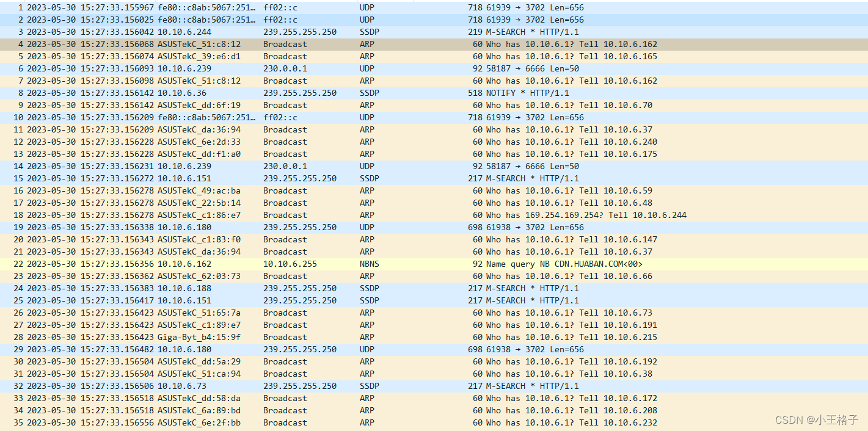This screenshot has height=431, width=868.
Task: Select packet 17 ARP tell 10.10.6.48
Action: 434,203
